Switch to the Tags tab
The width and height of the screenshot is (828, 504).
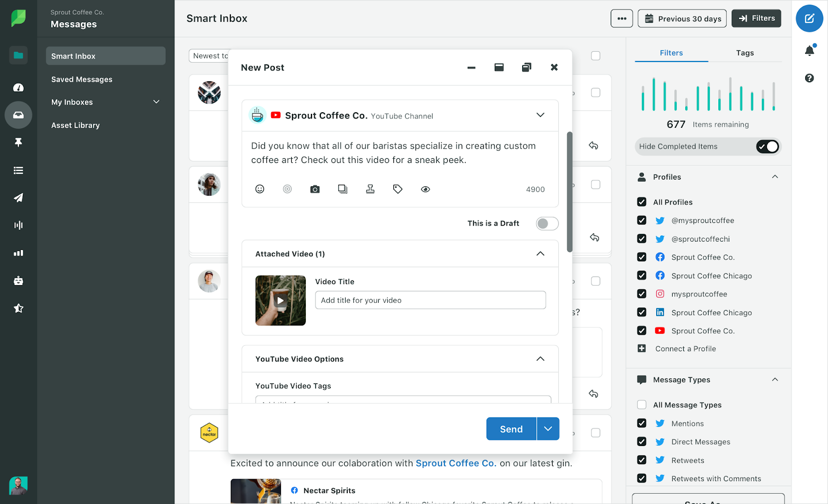pos(745,53)
